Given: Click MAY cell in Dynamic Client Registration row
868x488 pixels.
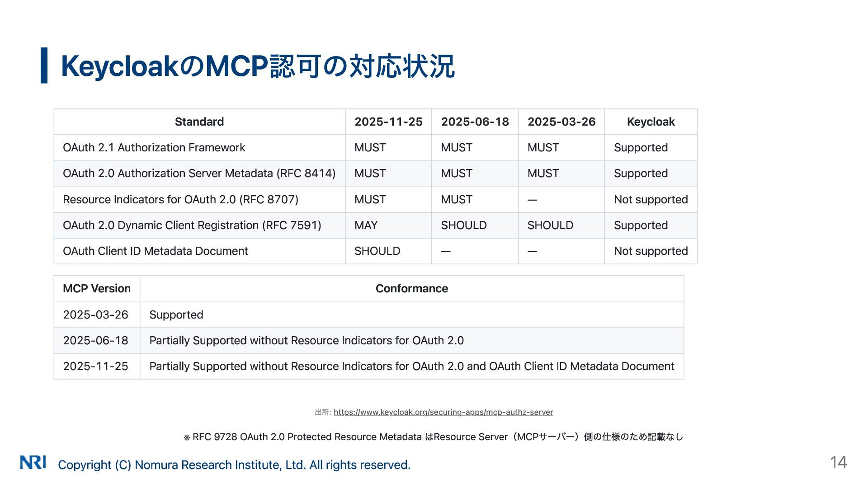Looking at the screenshot, I should pyautogui.click(x=366, y=225).
